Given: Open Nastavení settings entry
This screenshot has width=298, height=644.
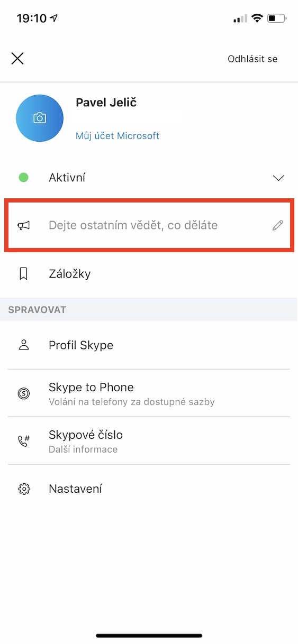Looking at the screenshot, I should 149,489.
